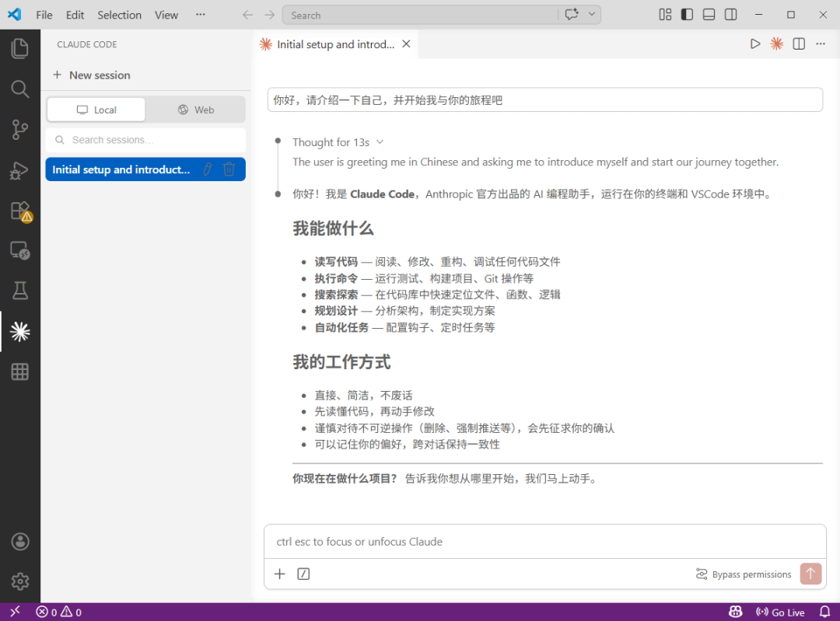Go forward with the navigation arrow

269,15
